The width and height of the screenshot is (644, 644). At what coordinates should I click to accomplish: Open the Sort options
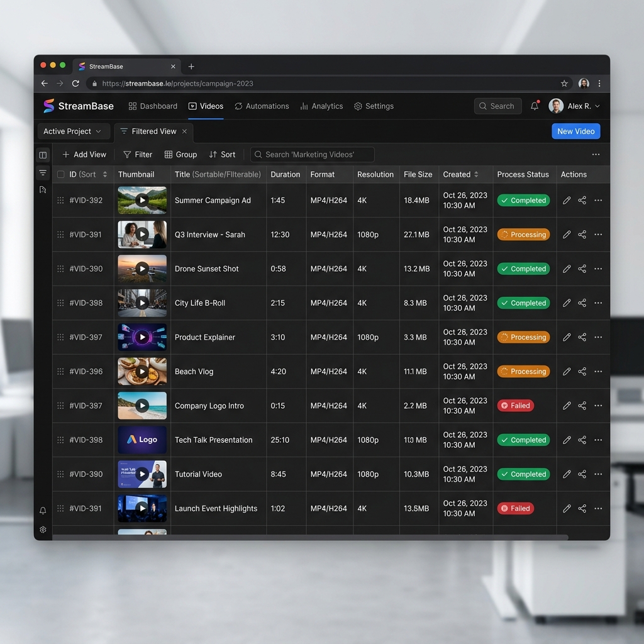(222, 155)
